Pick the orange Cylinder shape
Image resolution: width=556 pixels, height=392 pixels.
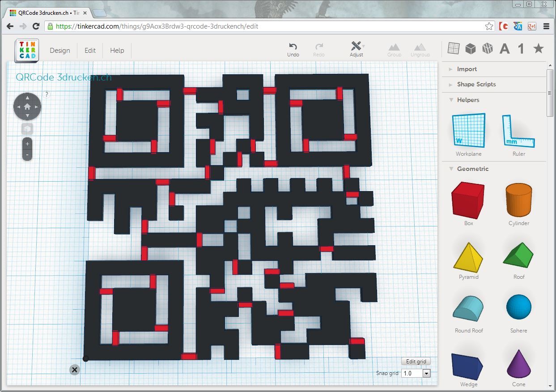[519, 200]
